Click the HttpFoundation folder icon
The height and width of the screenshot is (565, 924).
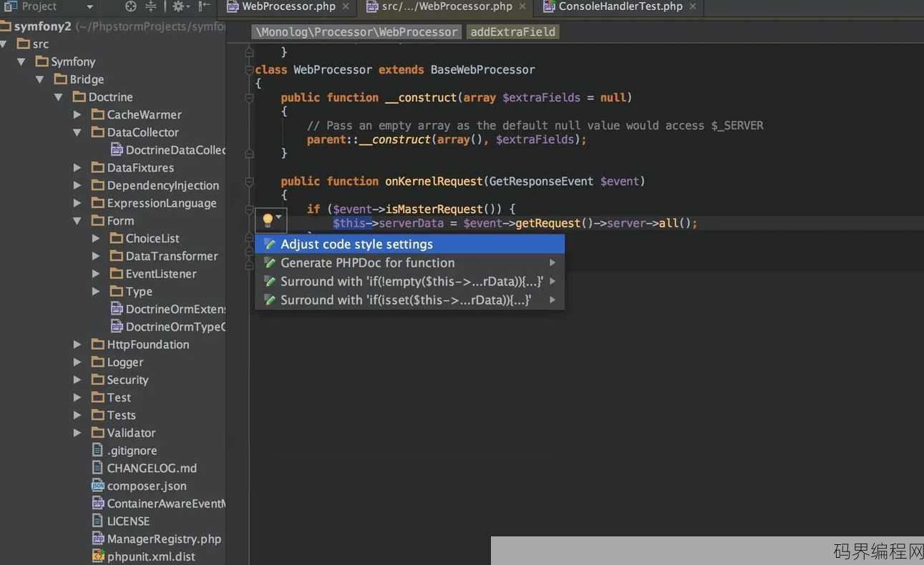click(97, 344)
